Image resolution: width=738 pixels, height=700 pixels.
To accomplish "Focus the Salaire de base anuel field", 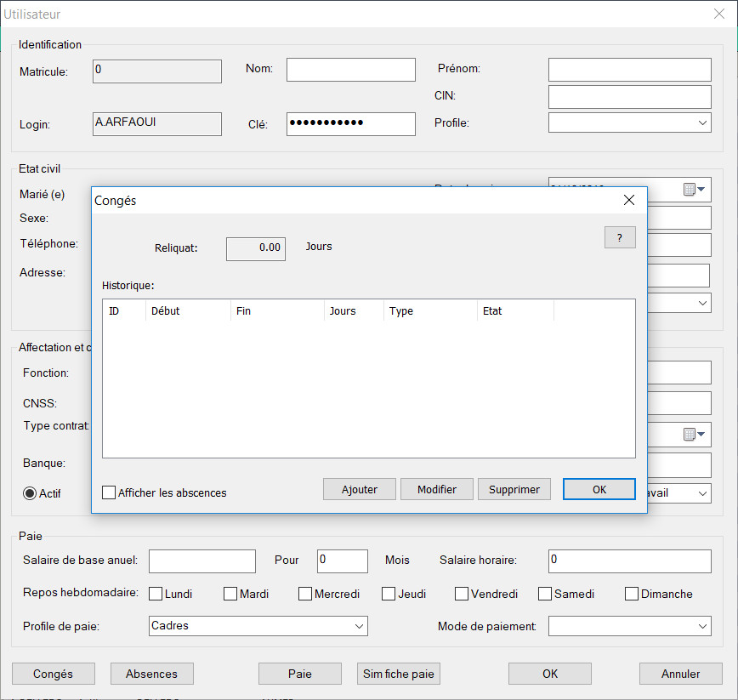I will click(202, 561).
